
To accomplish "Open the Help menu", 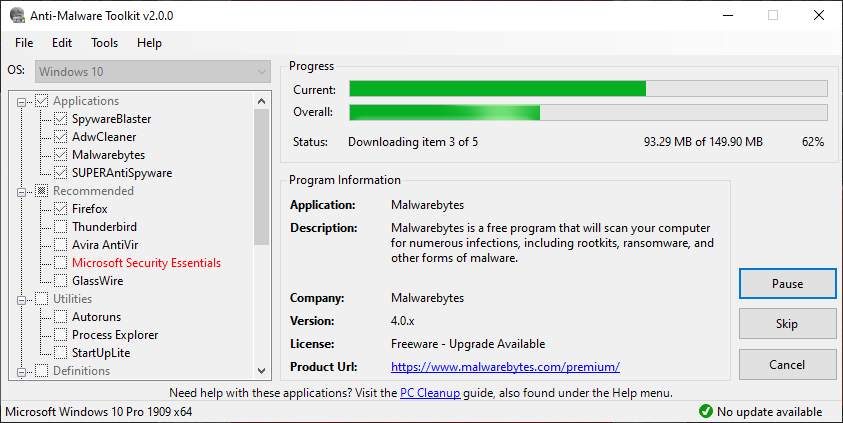I will click(x=149, y=43).
